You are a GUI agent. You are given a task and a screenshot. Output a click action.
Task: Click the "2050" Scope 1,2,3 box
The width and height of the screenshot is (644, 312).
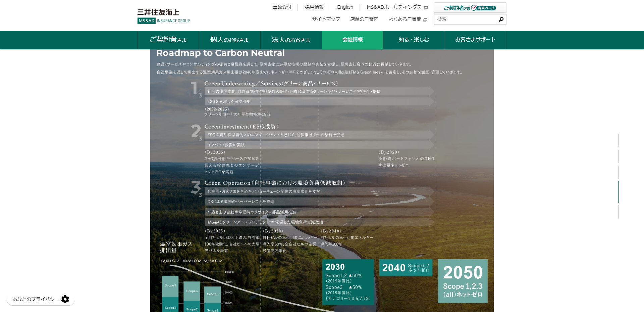point(463,281)
